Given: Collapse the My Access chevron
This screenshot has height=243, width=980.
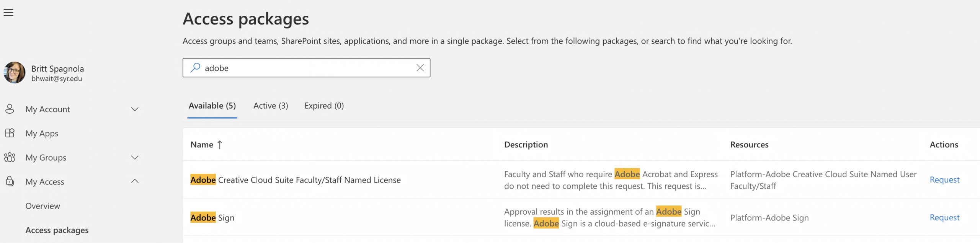Looking at the screenshot, I should [x=135, y=181].
